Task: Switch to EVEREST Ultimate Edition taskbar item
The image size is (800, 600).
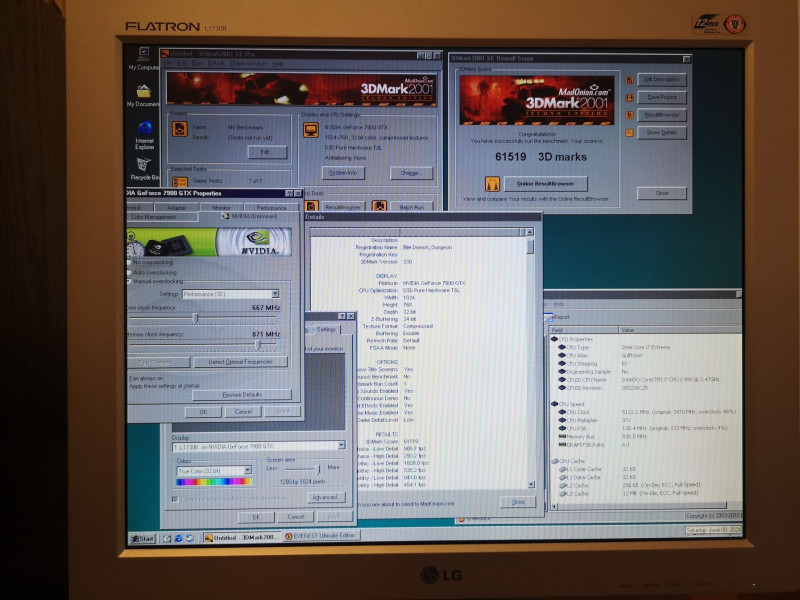Action: 321,536
